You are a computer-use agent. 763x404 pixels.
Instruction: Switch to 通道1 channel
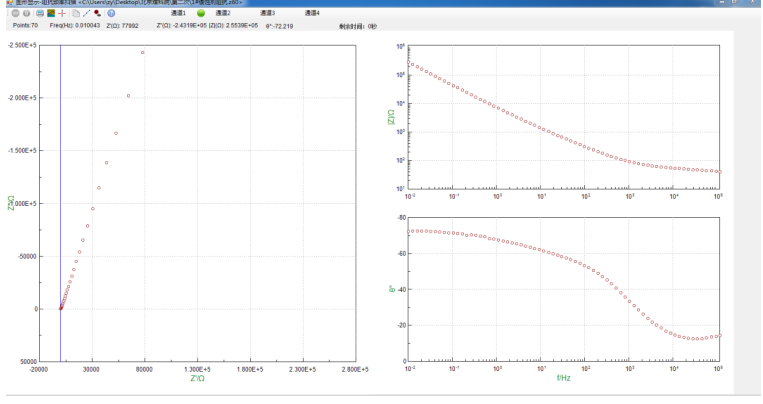[178, 13]
